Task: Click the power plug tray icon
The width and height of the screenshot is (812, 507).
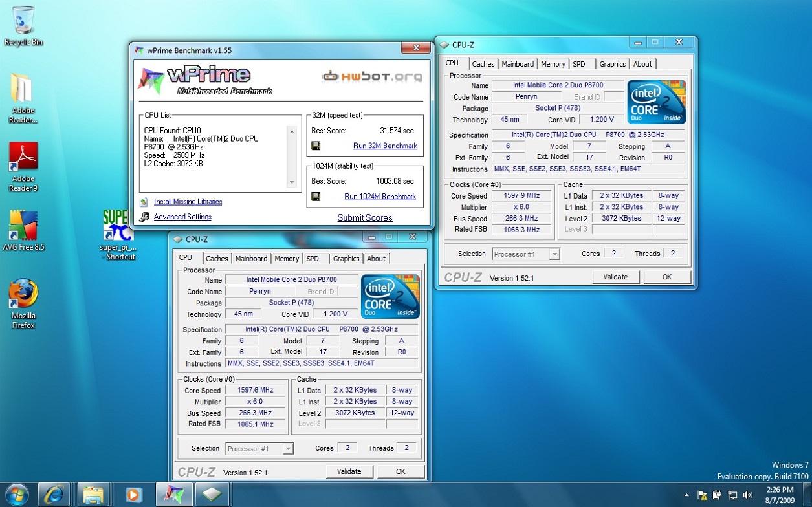Action: tap(718, 495)
